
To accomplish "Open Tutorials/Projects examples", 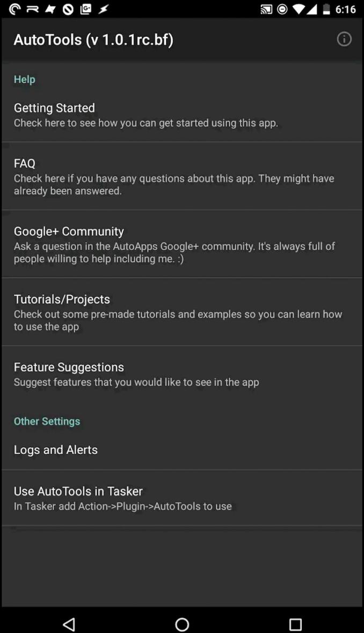I will tap(182, 312).
